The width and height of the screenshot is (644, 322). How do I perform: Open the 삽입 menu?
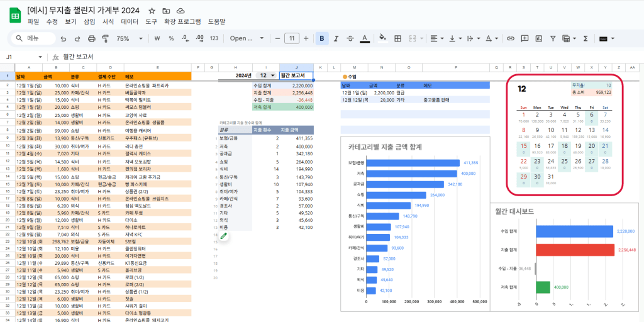pyautogui.click(x=89, y=22)
